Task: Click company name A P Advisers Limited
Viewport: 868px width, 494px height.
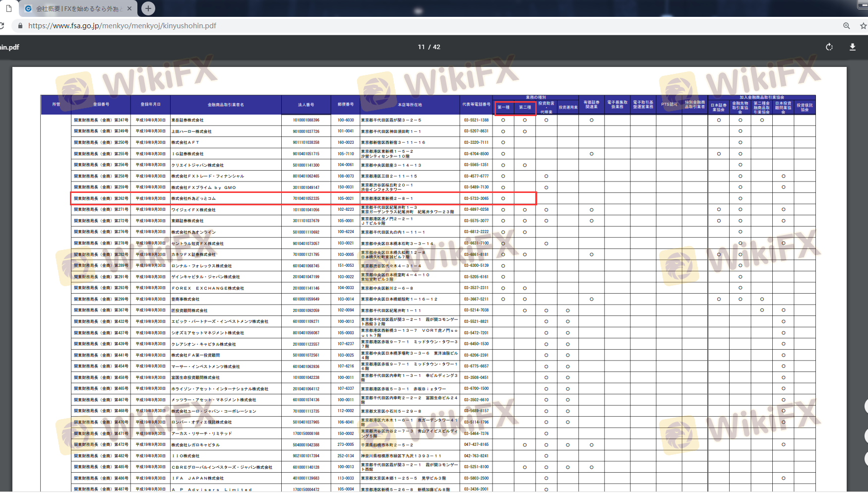Action: pos(212,490)
